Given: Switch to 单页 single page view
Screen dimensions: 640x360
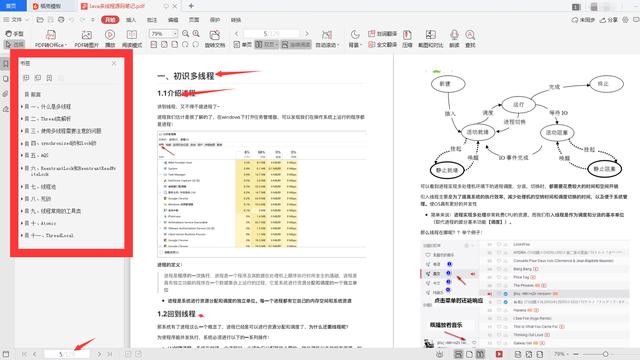Looking at the screenshot, I should coord(242,44).
